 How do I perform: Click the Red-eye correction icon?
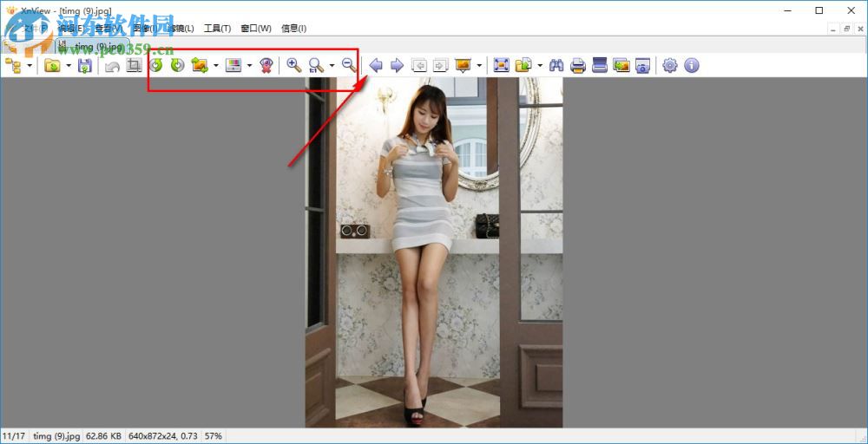click(x=266, y=66)
